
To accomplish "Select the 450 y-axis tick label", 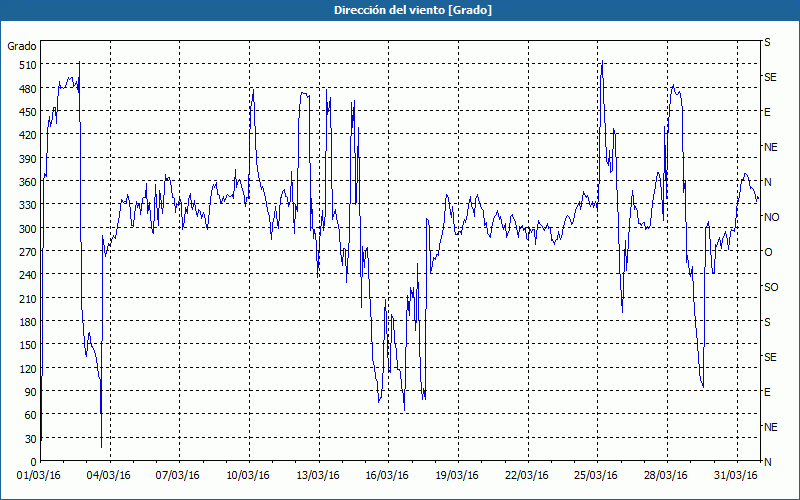I will [28, 112].
